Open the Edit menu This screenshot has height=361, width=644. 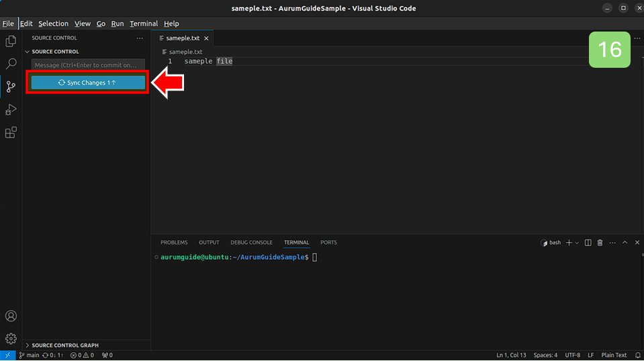point(26,23)
